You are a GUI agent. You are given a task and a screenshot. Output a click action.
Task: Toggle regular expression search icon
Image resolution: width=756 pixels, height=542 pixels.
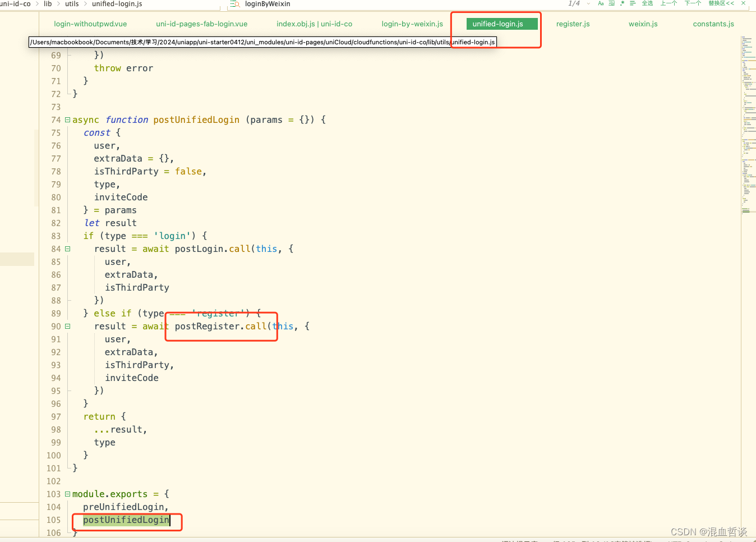[622, 3]
